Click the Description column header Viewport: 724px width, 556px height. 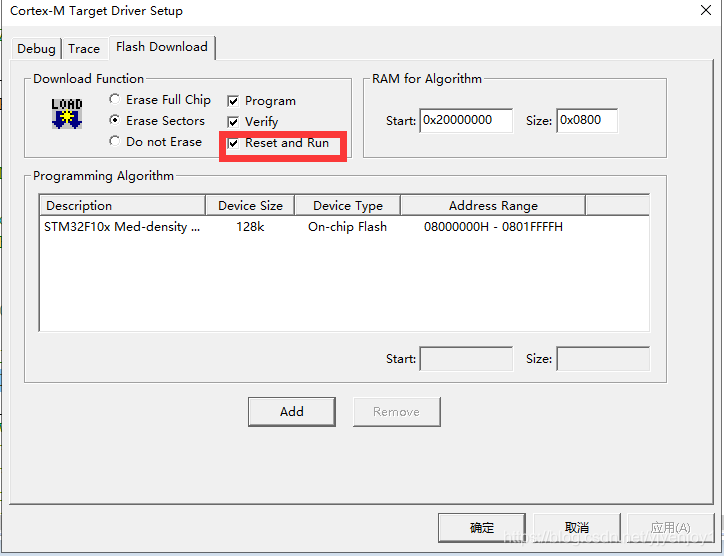pos(122,205)
